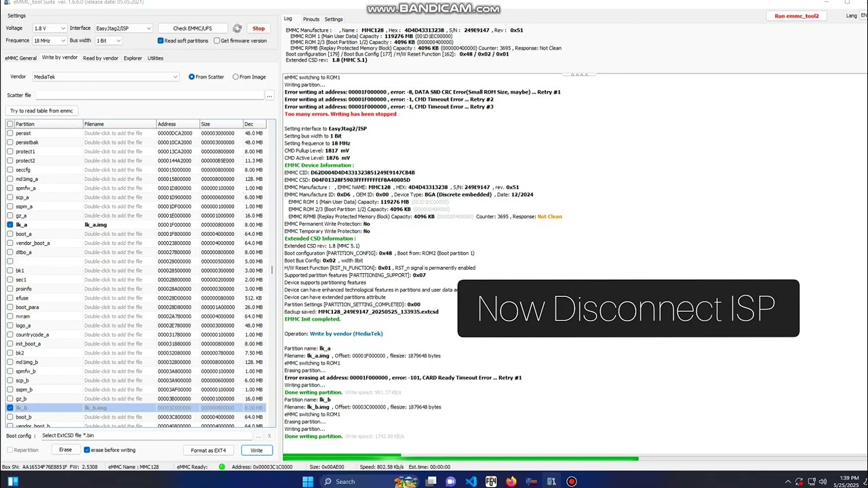Click the Filename cell of the boot_a row
Image resolution: width=868 pixels, height=488 pixels.
[x=119, y=234]
